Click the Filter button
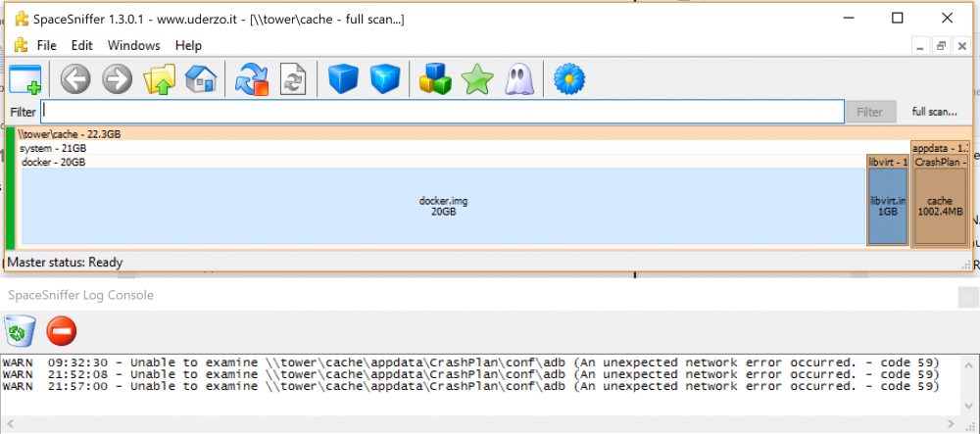Screen dimensions: 980x434 coord(869,113)
